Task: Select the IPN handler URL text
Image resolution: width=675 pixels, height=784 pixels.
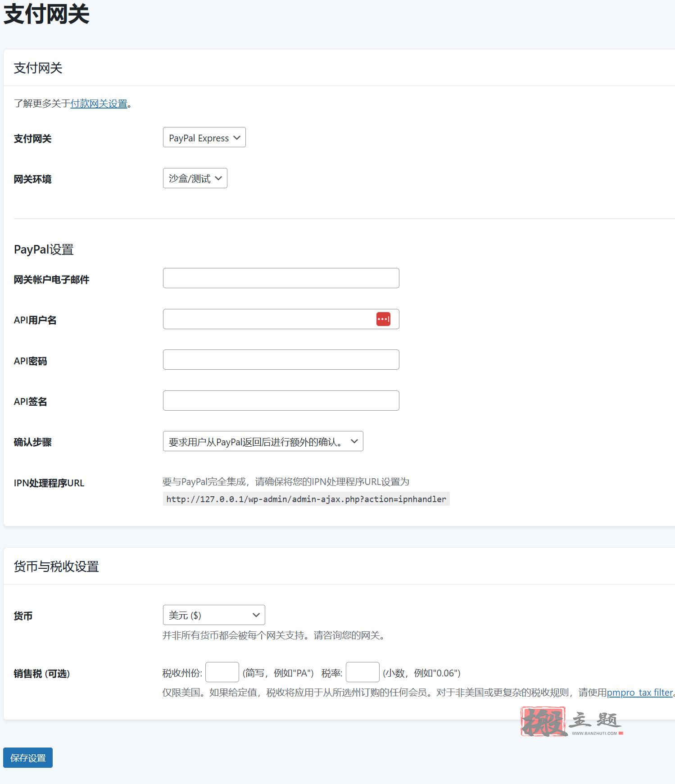Action: 306,499
